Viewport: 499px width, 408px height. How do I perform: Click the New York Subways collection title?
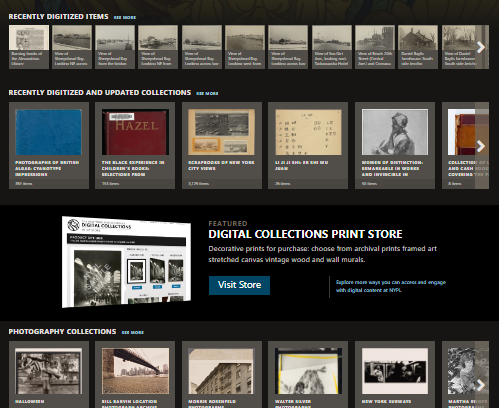pyautogui.click(x=386, y=402)
